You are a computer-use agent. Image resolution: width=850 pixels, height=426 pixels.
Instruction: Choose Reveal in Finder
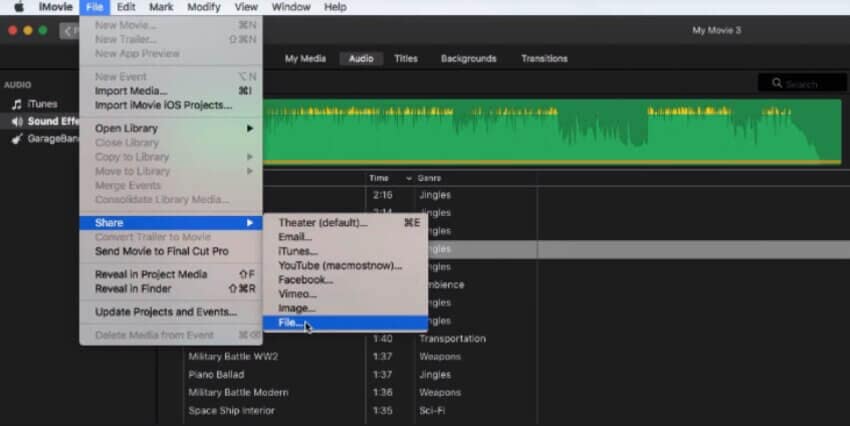pyautogui.click(x=171, y=289)
